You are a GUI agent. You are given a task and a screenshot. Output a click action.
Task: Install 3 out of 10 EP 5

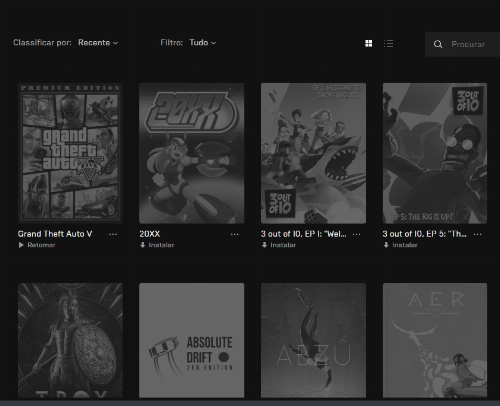point(400,245)
